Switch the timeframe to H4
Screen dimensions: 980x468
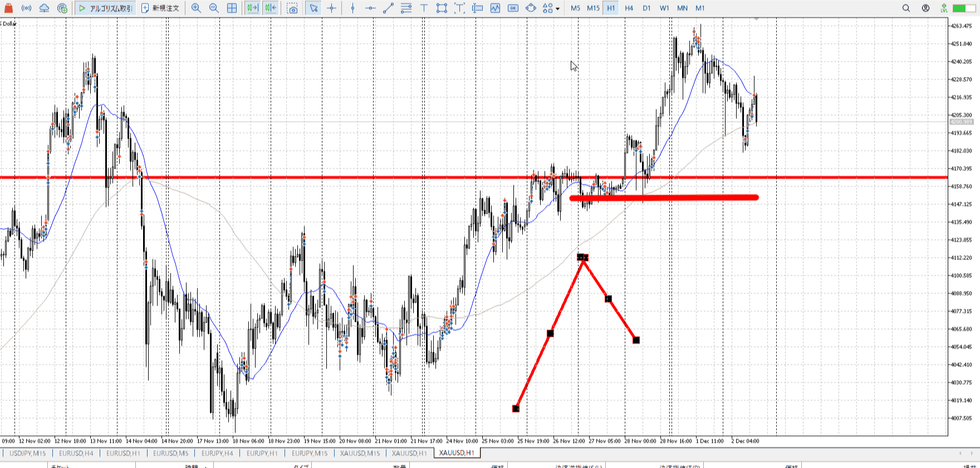[x=629, y=8]
